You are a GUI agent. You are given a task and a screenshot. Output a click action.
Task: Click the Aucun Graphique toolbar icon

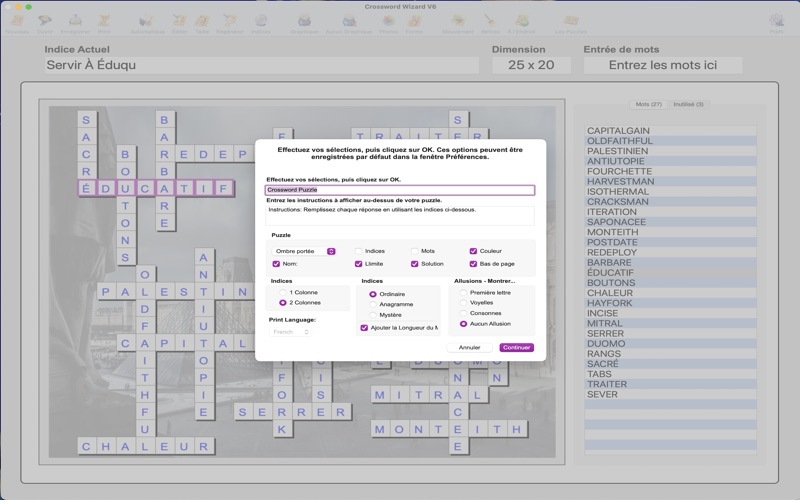348,21
